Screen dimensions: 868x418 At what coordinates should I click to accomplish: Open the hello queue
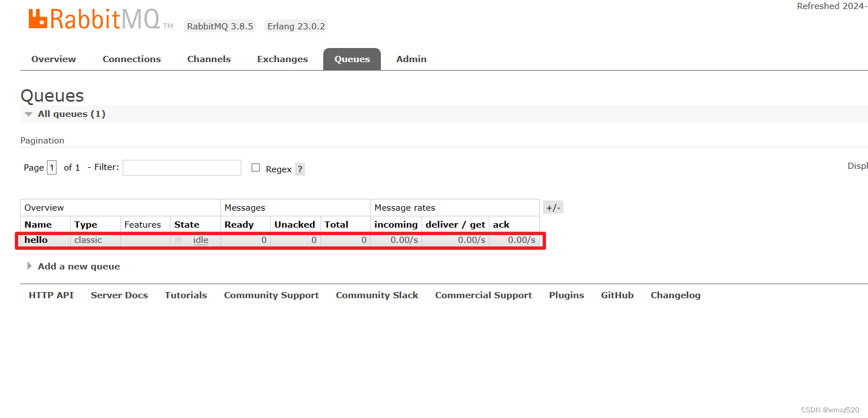click(36, 240)
